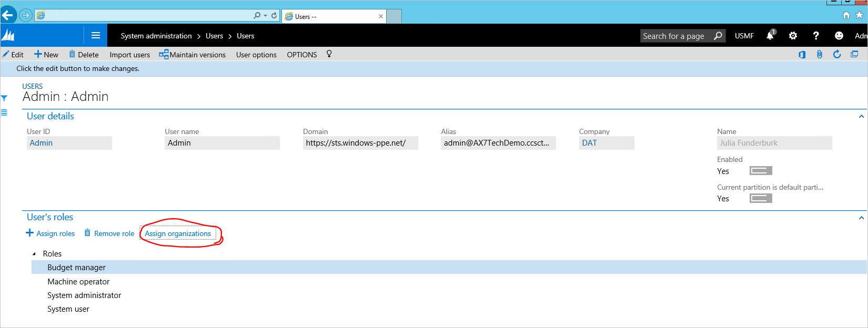This screenshot has width=868, height=328.
Task: Click the User name field
Action: (222, 143)
